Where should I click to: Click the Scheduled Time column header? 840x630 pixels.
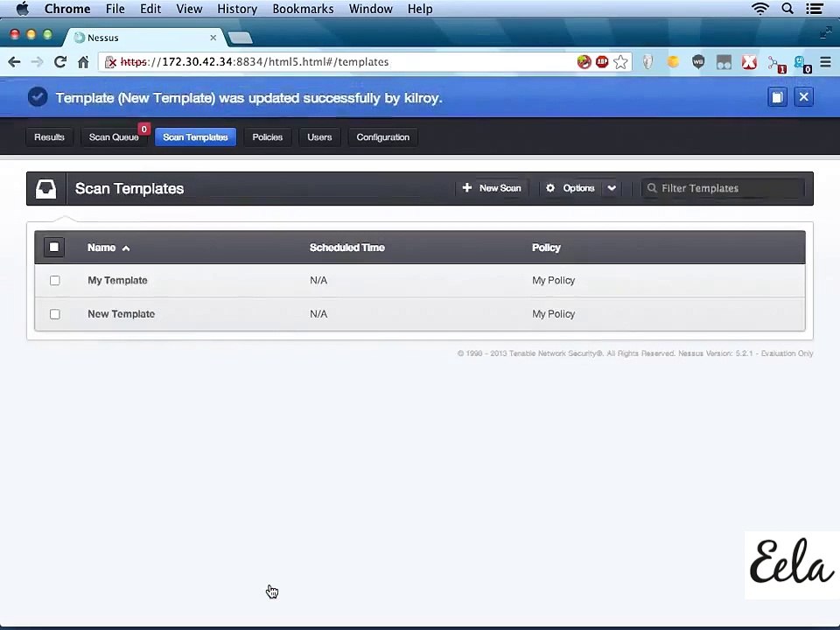point(347,248)
